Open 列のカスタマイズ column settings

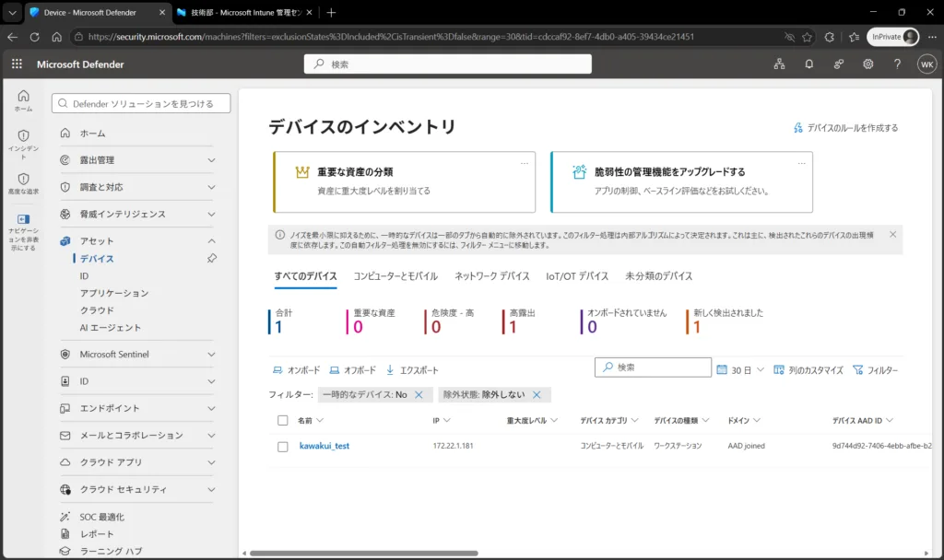pyautogui.click(x=808, y=370)
